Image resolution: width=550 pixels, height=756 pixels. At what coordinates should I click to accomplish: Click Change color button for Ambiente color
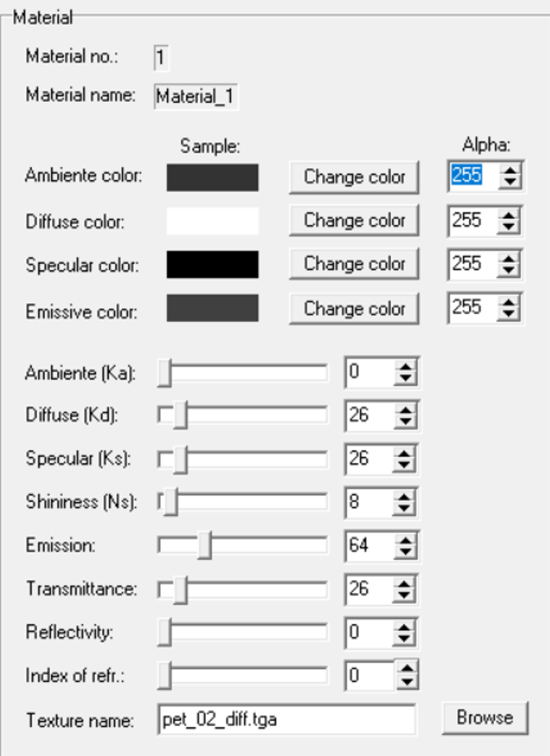coord(354,177)
